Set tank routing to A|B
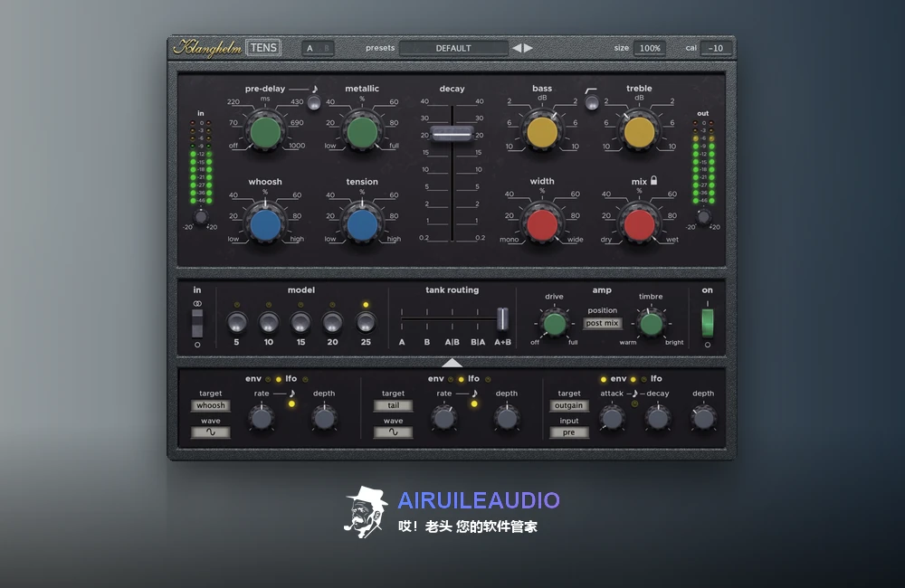The height and width of the screenshot is (588, 905). (452, 342)
